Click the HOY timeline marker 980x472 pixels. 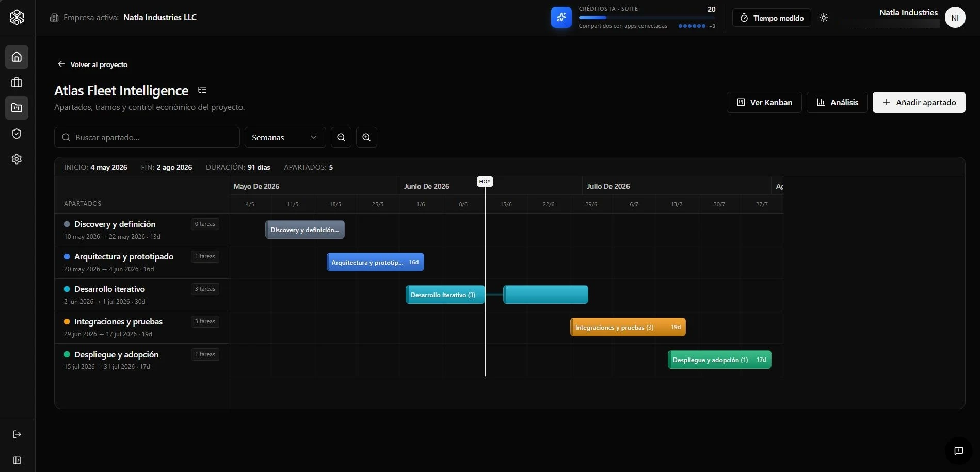coord(485,182)
